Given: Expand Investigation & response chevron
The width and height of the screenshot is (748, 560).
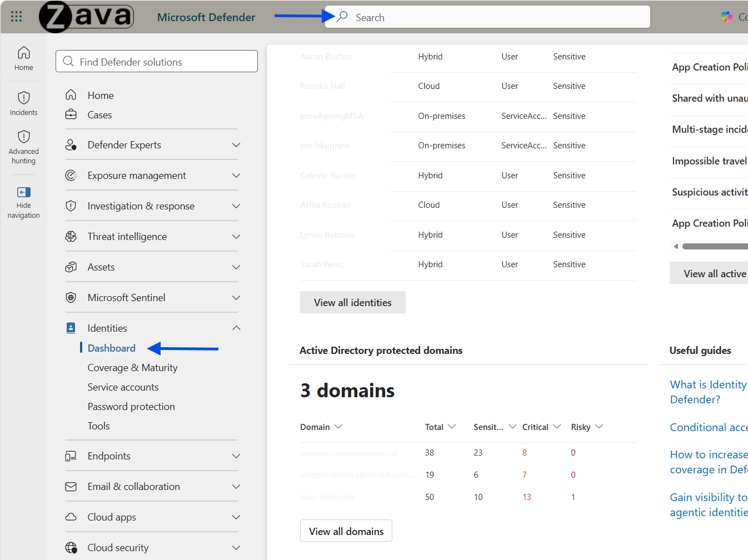Looking at the screenshot, I should coord(236,206).
